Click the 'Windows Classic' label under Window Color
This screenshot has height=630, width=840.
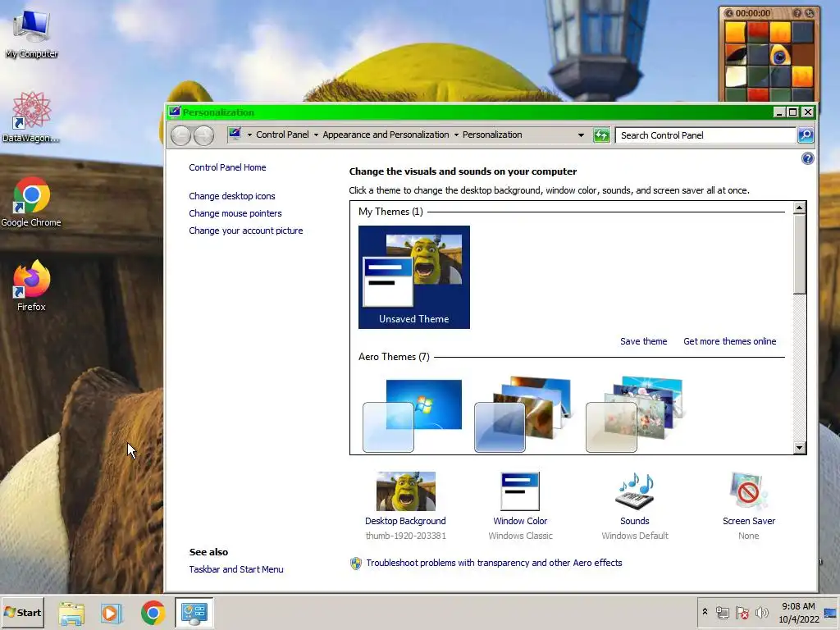coord(520,536)
